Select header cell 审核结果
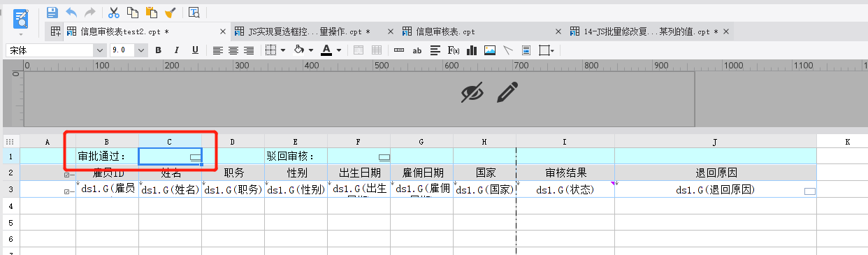 click(565, 173)
